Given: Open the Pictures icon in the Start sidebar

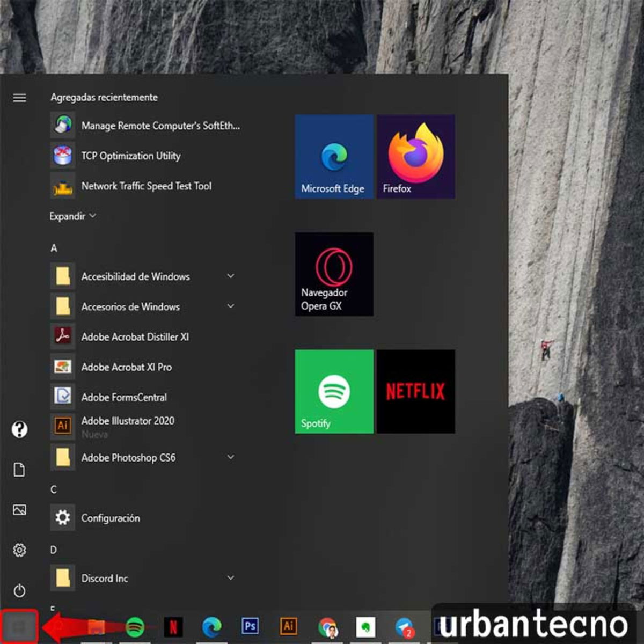Looking at the screenshot, I should click(20, 510).
